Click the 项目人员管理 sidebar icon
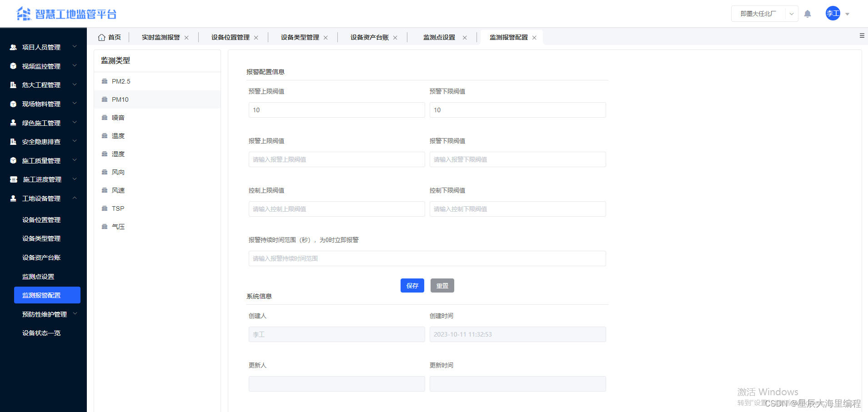 [x=13, y=47]
